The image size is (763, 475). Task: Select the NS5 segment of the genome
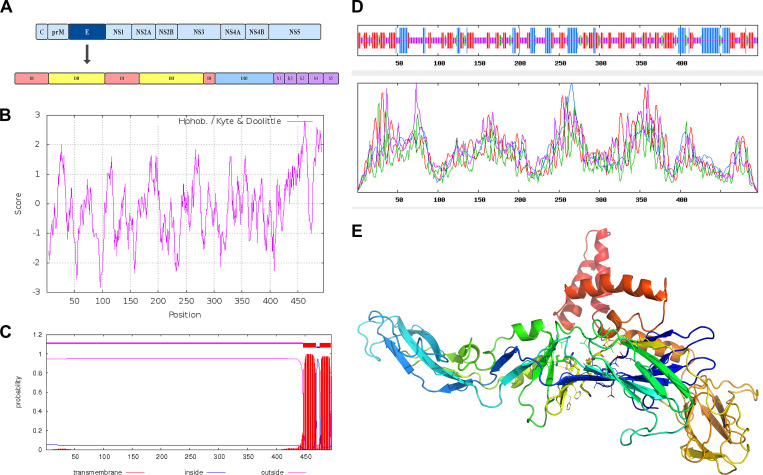coord(294,32)
